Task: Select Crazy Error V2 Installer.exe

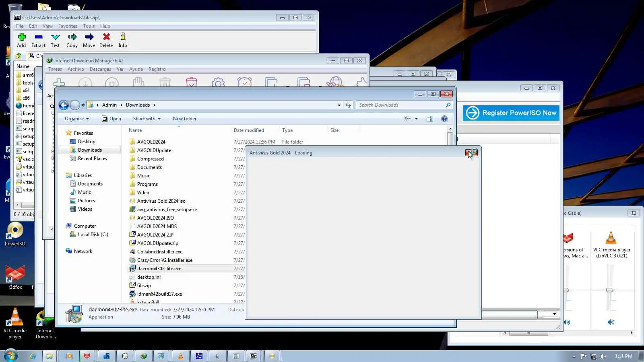Action: 165,260
